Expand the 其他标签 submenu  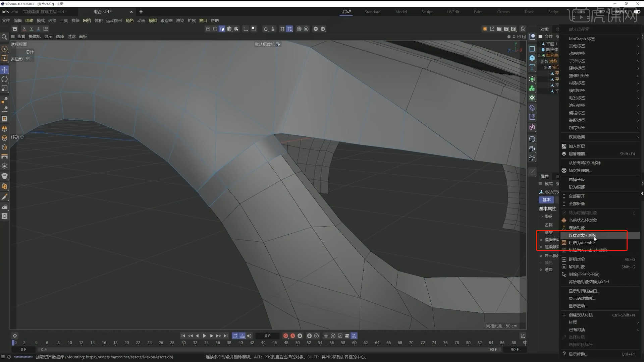click(x=600, y=46)
